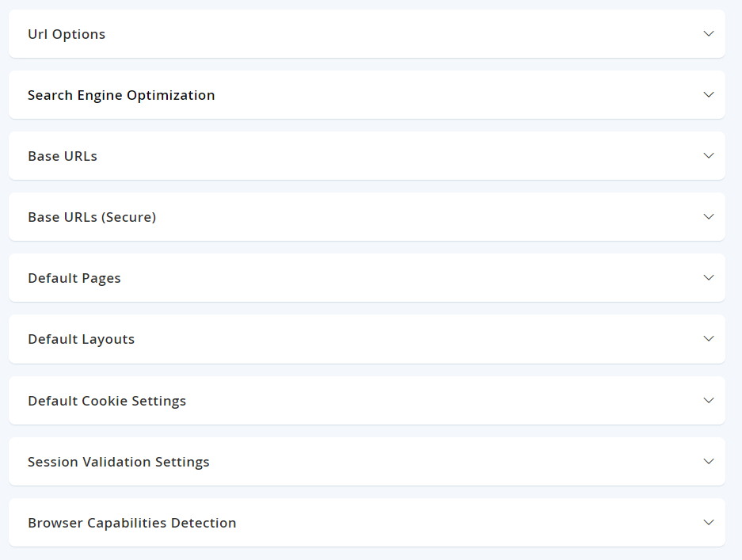Open Default Pages with its down arrow

[x=709, y=278]
